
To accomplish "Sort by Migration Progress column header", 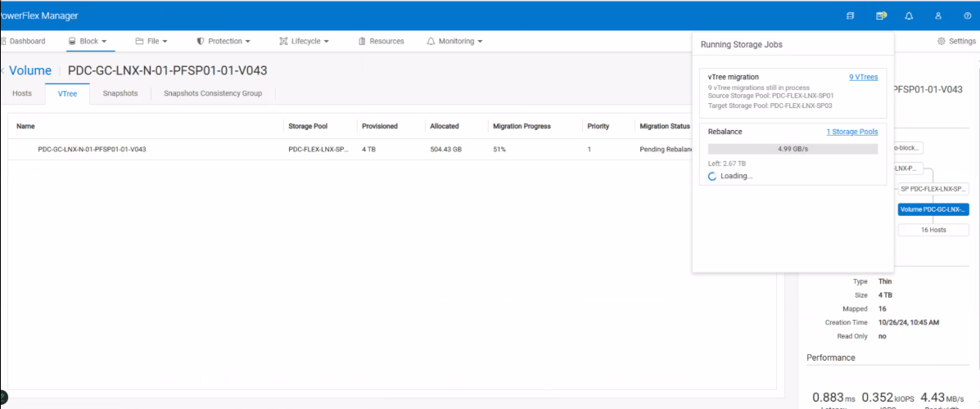I will point(522,126).
